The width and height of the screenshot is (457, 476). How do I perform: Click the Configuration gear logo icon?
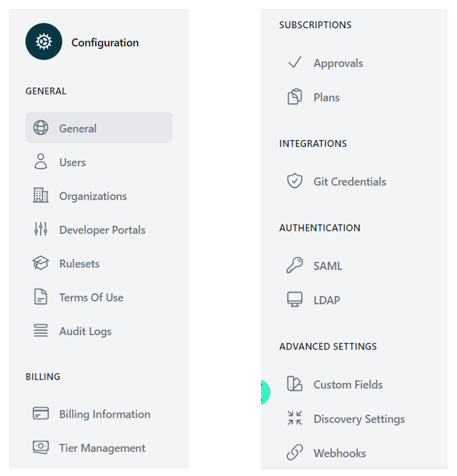click(x=43, y=42)
